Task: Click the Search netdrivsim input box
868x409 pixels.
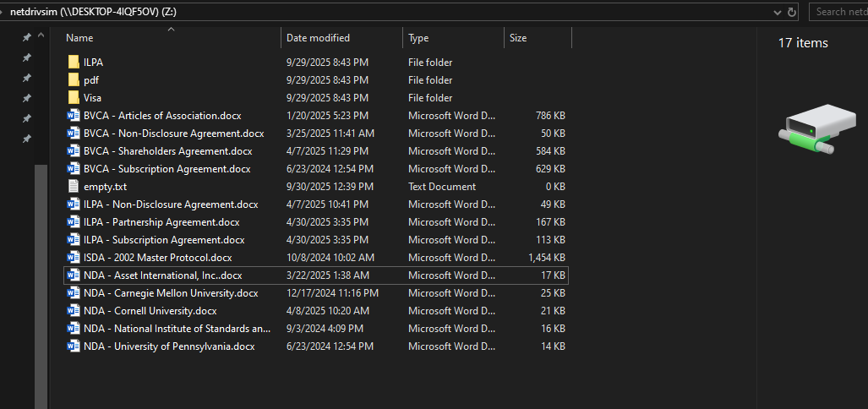Action: click(839, 12)
